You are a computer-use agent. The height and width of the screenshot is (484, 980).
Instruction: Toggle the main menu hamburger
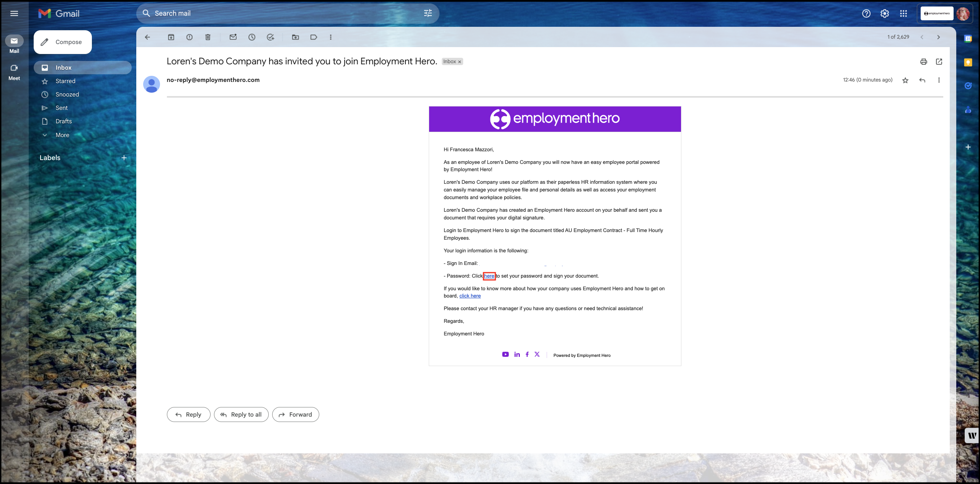coord(14,13)
